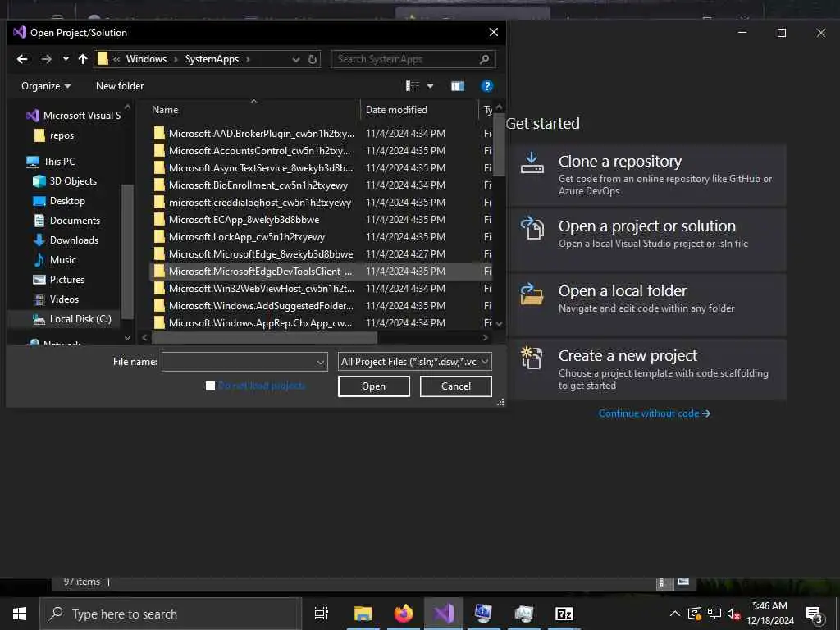This screenshot has width=840, height=630.
Task: Open Task View on taskbar
Action: click(x=322, y=614)
